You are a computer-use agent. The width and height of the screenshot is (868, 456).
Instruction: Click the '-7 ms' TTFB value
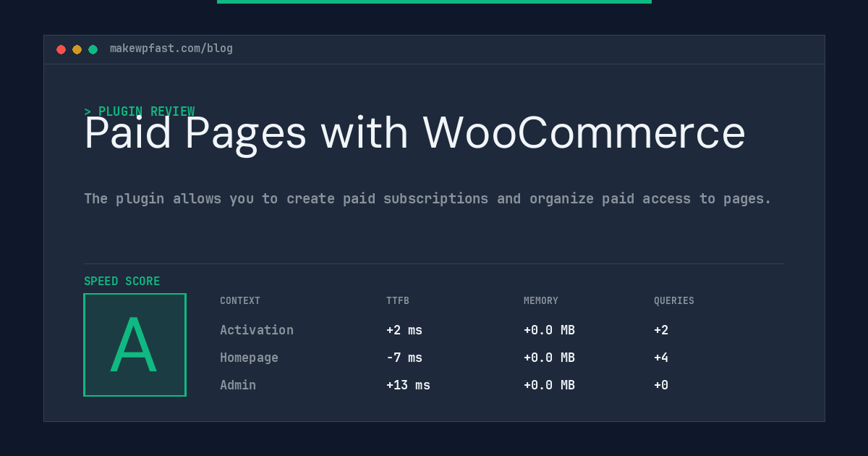pyautogui.click(x=404, y=358)
